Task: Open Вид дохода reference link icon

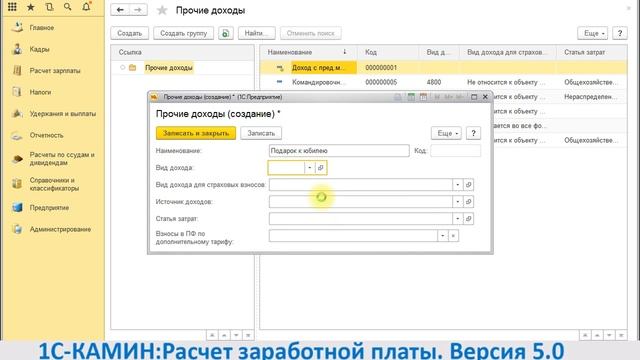Action: click(321, 168)
